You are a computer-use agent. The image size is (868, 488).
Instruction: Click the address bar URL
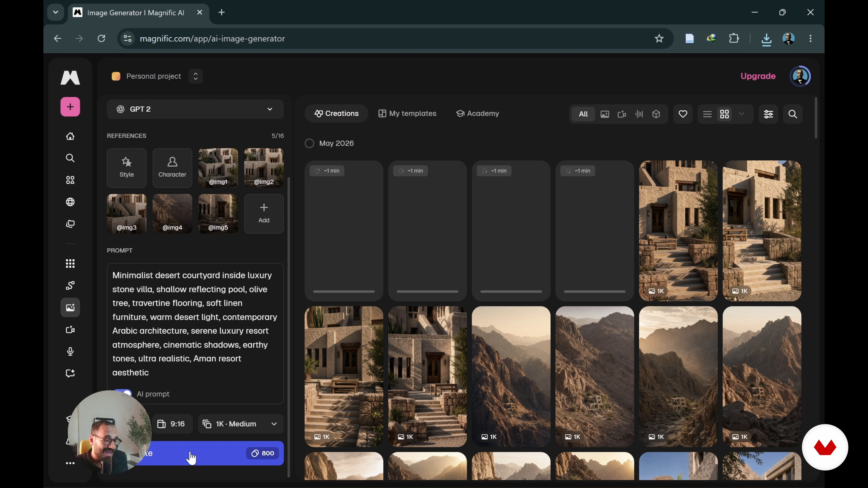pyautogui.click(x=212, y=39)
